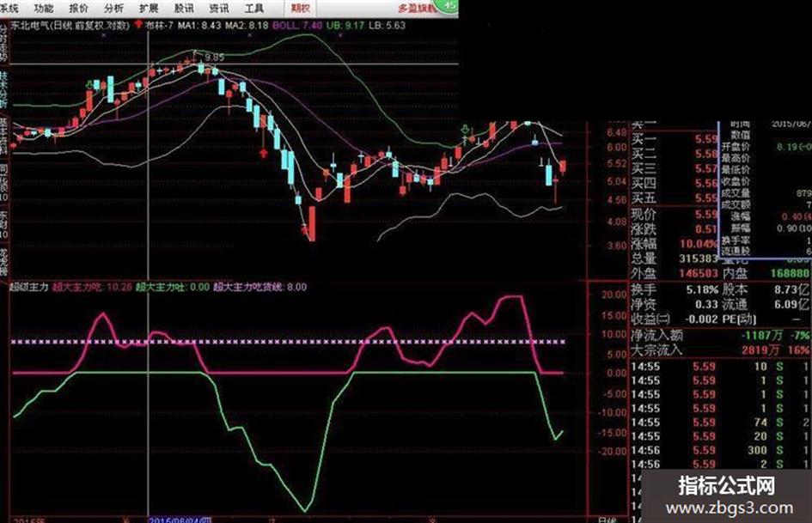Switch to 基本资料 side tab

tap(3, 137)
